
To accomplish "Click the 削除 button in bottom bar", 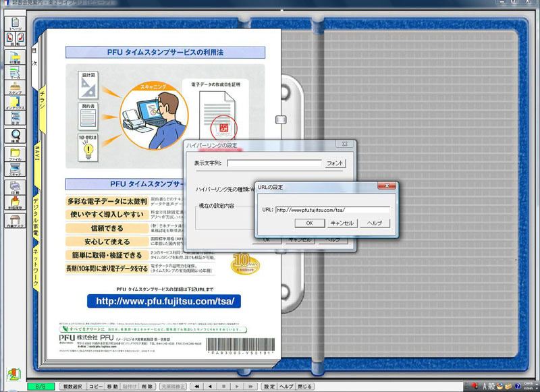I will point(147,387).
